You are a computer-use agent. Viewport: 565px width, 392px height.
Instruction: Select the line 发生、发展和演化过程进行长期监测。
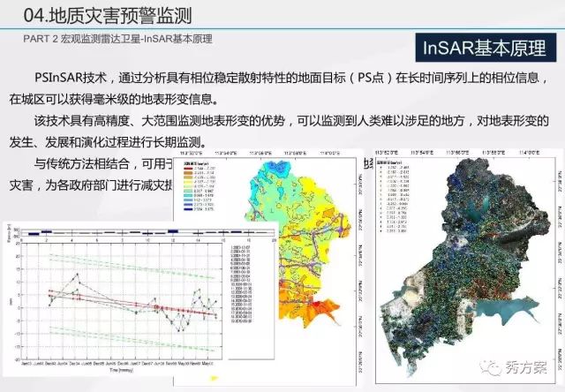click(x=108, y=142)
